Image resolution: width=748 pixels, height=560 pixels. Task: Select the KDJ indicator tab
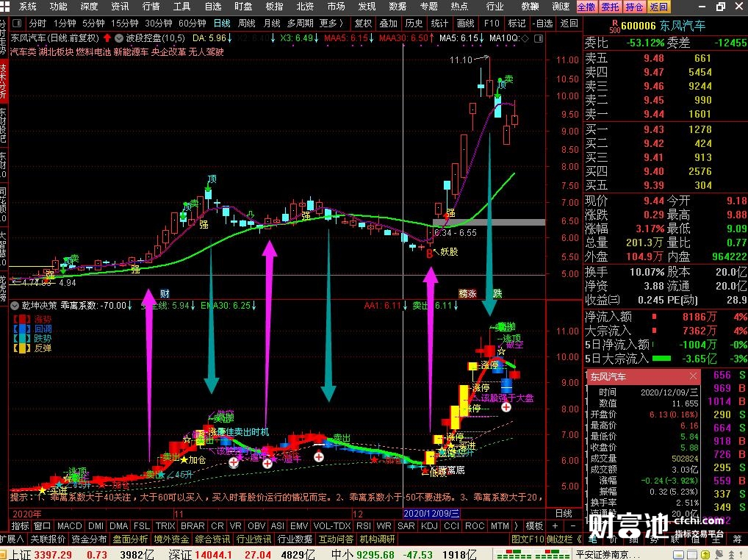(429, 525)
